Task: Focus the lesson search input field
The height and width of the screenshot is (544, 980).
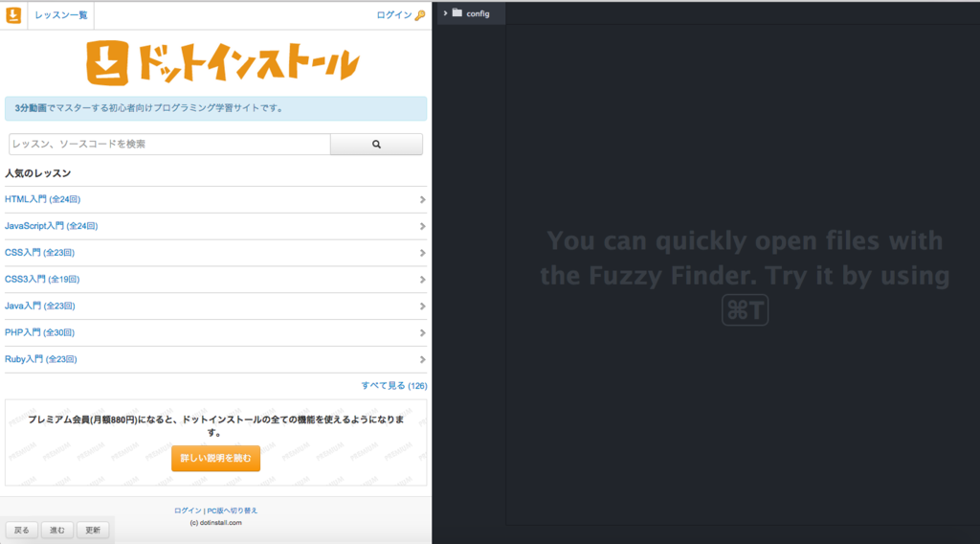Action: (x=169, y=144)
